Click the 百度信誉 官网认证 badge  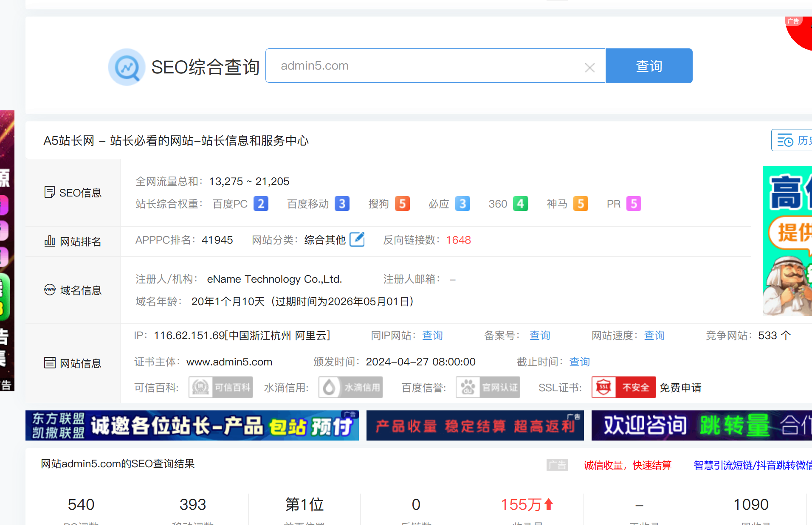coord(488,387)
